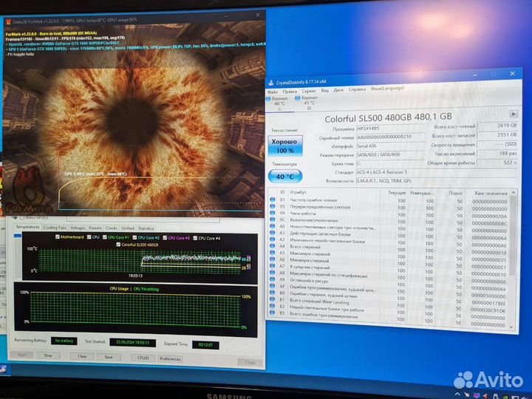Uncheck the CPU Core #1 checkbox
The height and width of the screenshot is (399, 532).
tap(104, 238)
